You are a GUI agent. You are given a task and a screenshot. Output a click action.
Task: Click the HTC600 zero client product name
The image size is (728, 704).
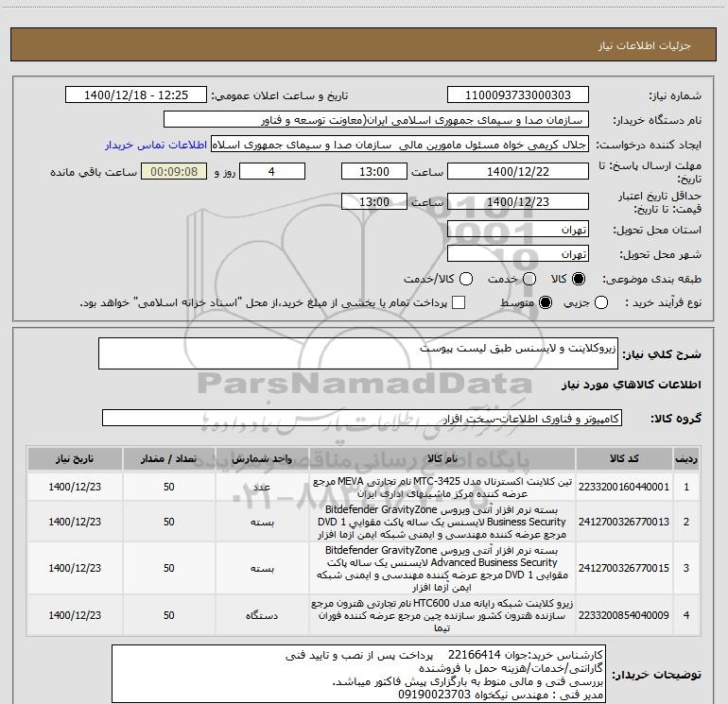(x=442, y=616)
